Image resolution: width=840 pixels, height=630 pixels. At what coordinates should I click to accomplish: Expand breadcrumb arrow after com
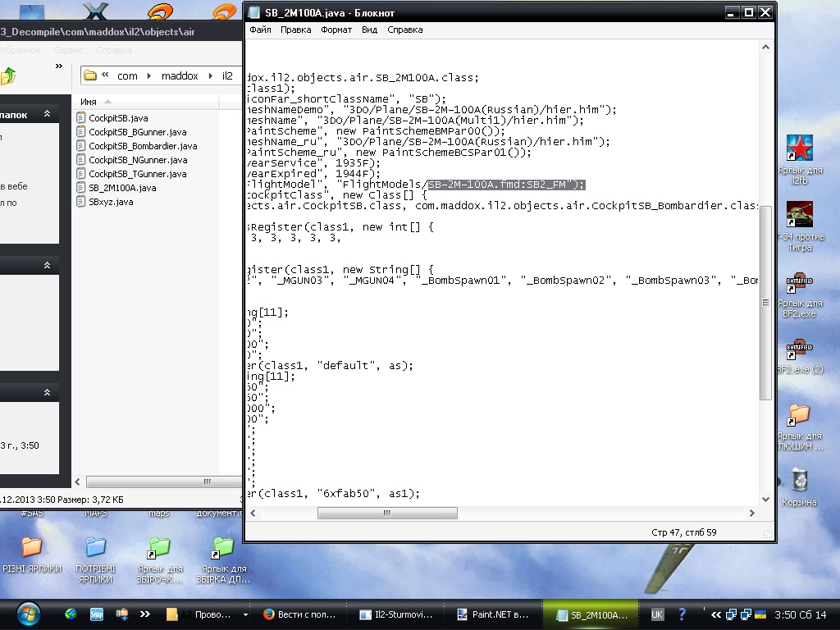(x=149, y=76)
